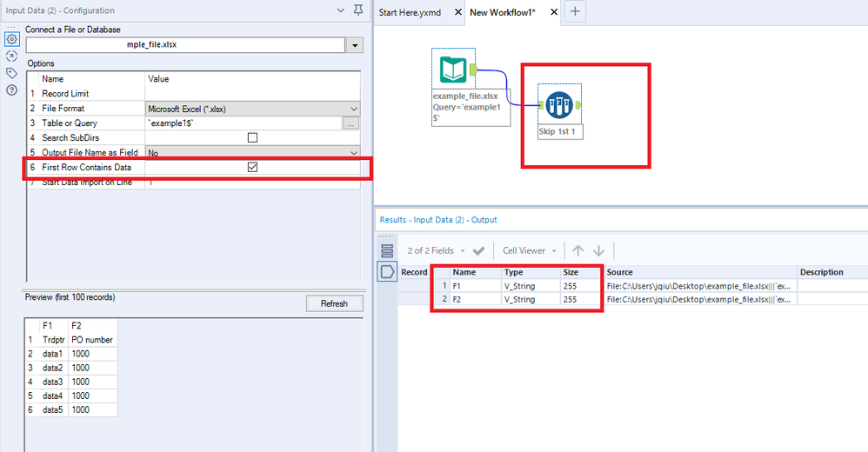This screenshot has height=452, width=868.
Task: Click the down arrow in results toolbar
Action: 598,250
